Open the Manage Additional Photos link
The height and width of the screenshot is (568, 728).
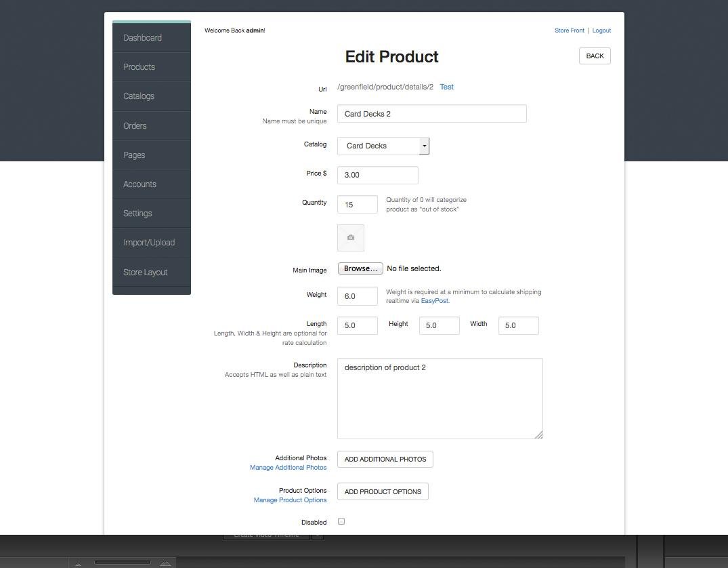(x=288, y=467)
